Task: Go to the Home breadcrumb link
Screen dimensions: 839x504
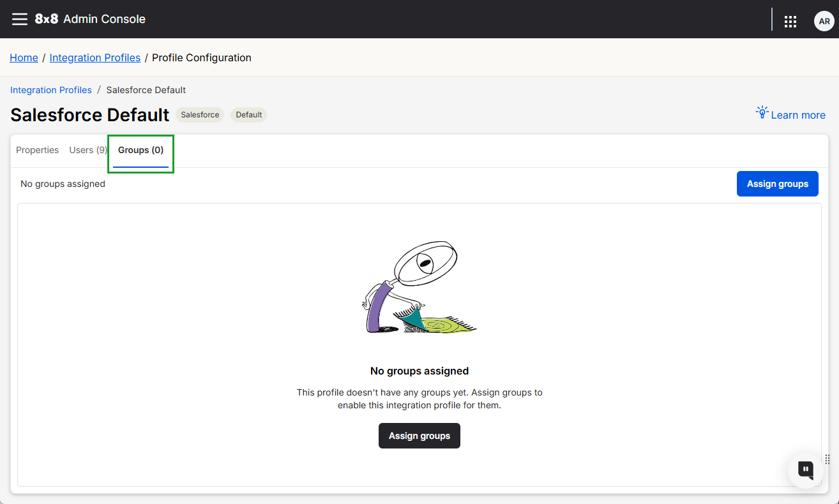Action: tap(24, 57)
